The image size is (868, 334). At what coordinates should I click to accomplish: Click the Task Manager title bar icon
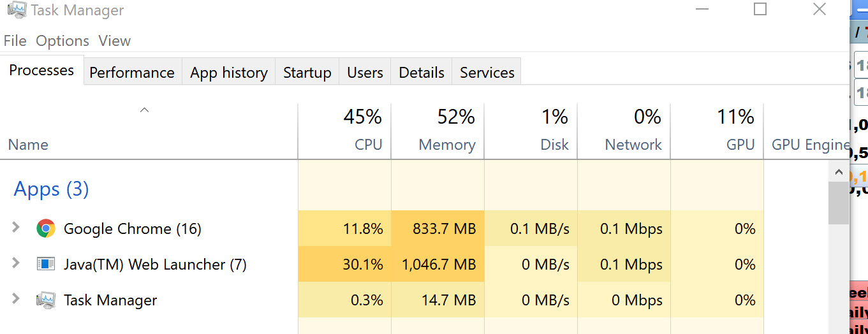(17, 10)
